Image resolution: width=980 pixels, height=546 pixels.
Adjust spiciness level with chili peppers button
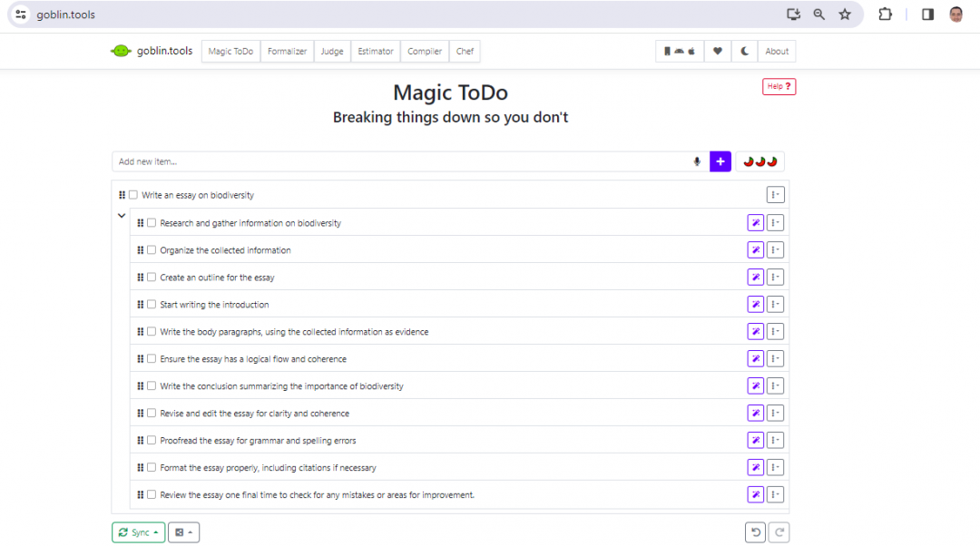[760, 161]
